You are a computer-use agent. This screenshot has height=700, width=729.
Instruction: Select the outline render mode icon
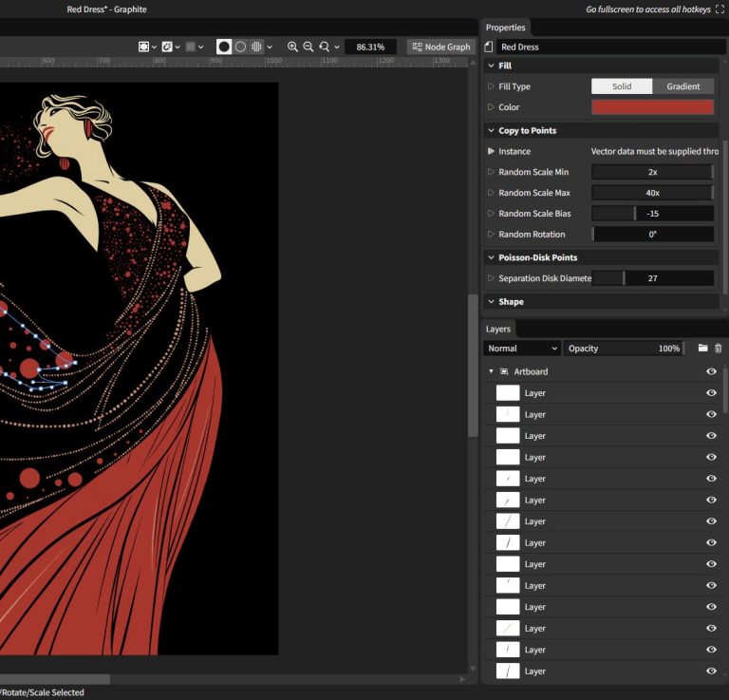coord(240,47)
